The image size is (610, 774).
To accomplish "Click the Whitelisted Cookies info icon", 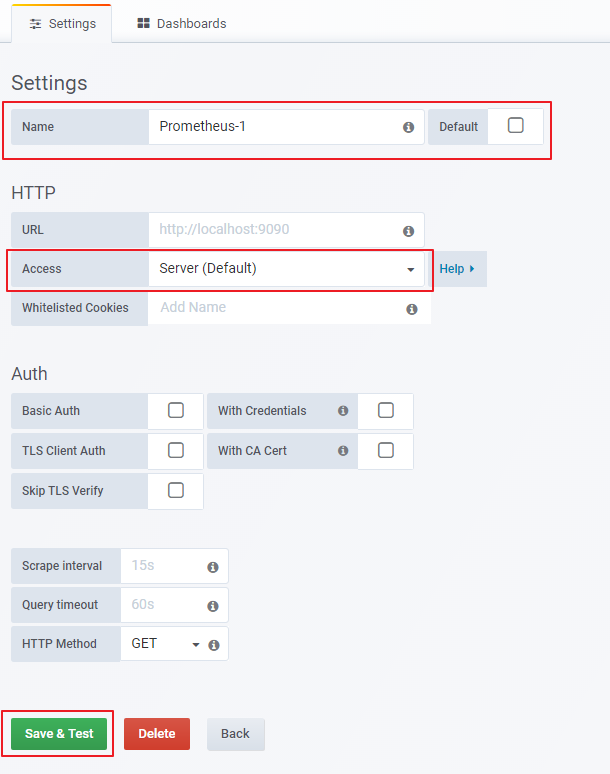I will point(412,309).
